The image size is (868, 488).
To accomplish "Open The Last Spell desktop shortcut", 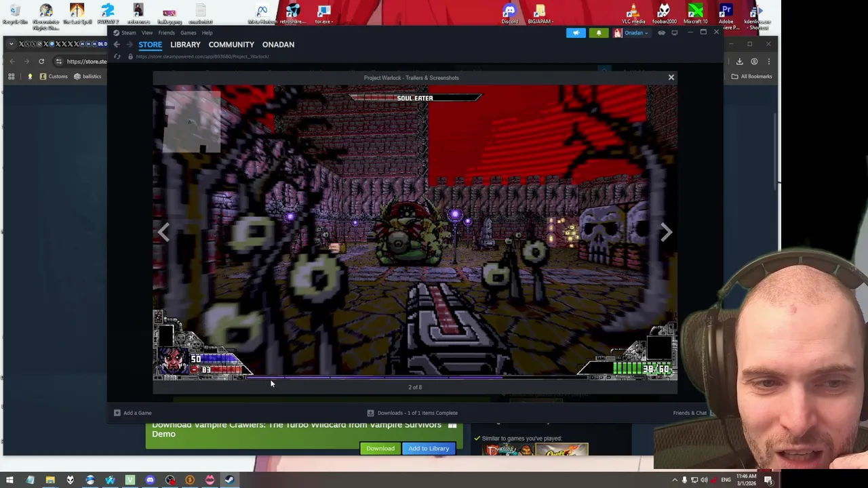I will pyautogui.click(x=77, y=14).
